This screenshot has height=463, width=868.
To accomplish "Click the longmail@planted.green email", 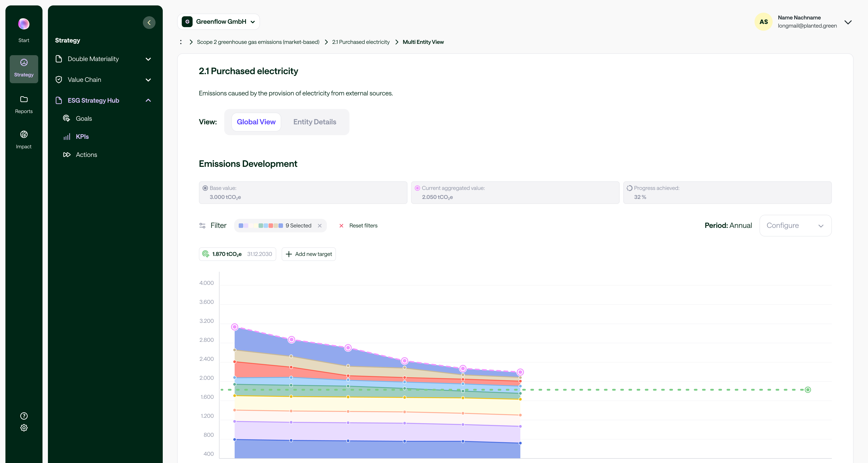I will click(807, 26).
